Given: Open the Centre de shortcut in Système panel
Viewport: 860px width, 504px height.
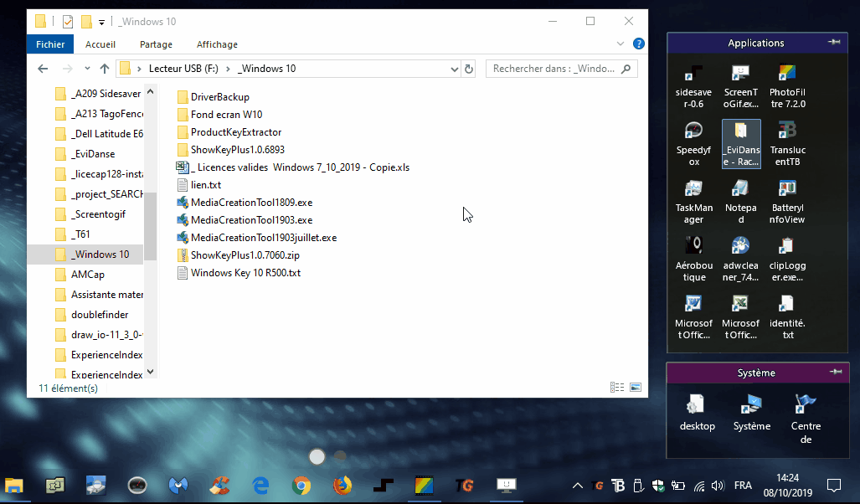Looking at the screenshot, I should click(806, 419).
